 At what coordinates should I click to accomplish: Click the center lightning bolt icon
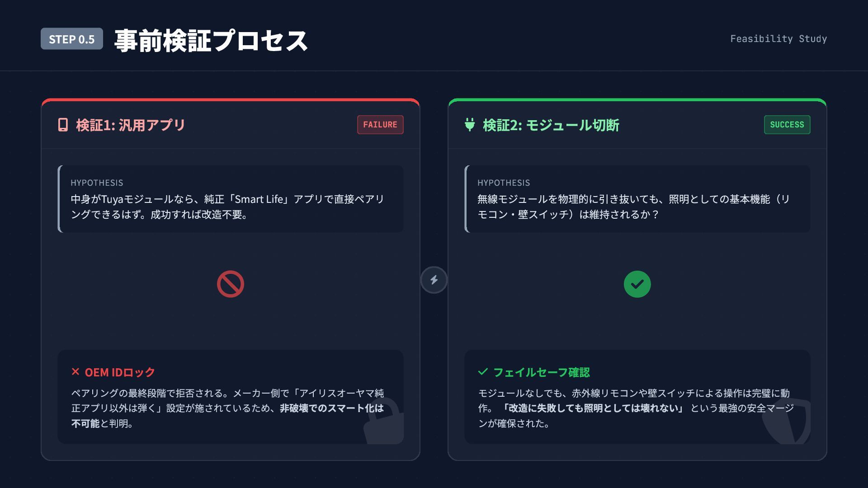434,280
